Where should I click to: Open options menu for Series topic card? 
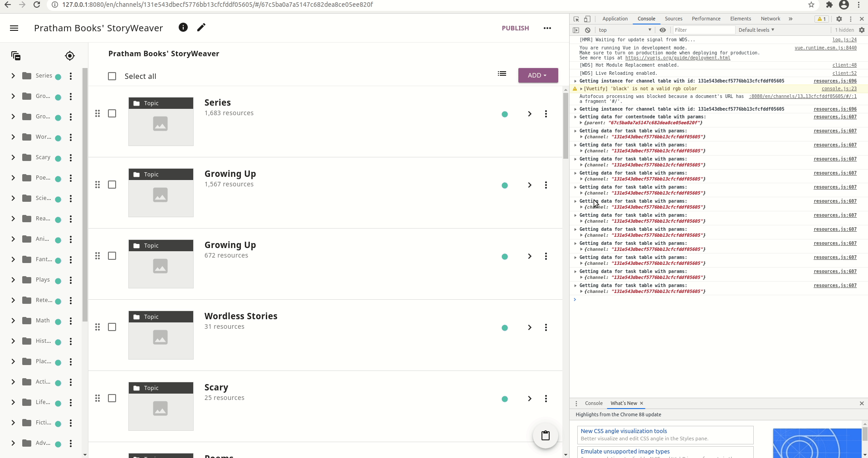546,114
